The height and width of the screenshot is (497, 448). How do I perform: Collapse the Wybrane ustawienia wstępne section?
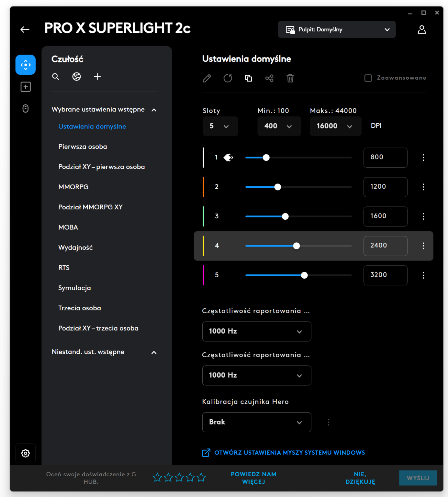click(x=154, y=110)
